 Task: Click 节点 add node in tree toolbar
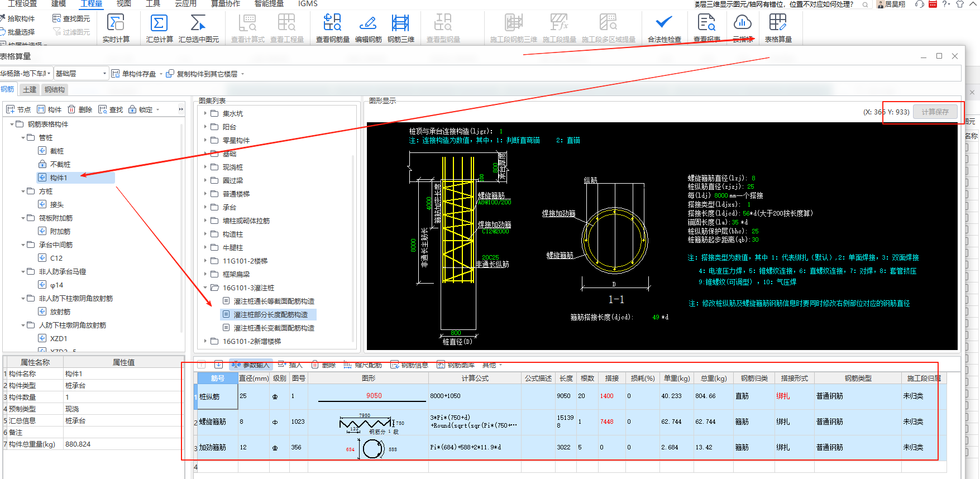click(18, 109)
